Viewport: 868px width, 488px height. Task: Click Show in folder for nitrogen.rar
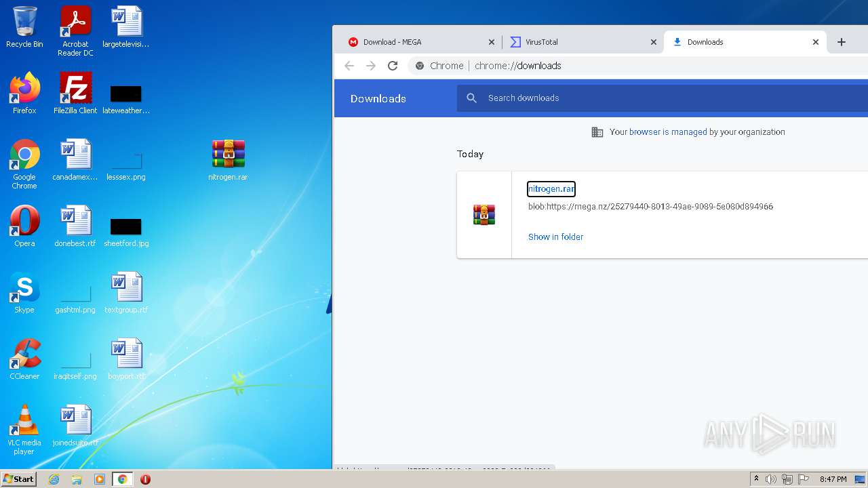click(x=555, y=237)
